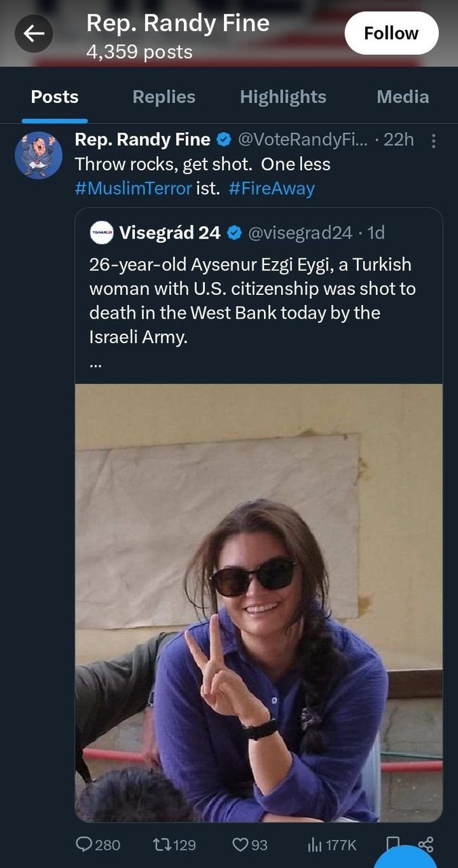Tap the blue floating compose button
The width and height of the screenshot is (458, 868).
coord(407,860)
